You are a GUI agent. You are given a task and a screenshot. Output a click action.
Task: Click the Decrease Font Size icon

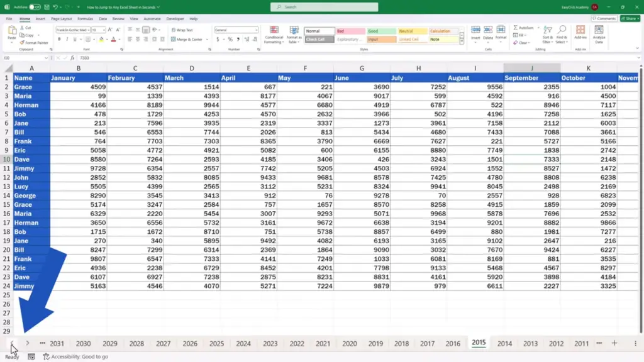pyautogui.click(x=118, y=30)
